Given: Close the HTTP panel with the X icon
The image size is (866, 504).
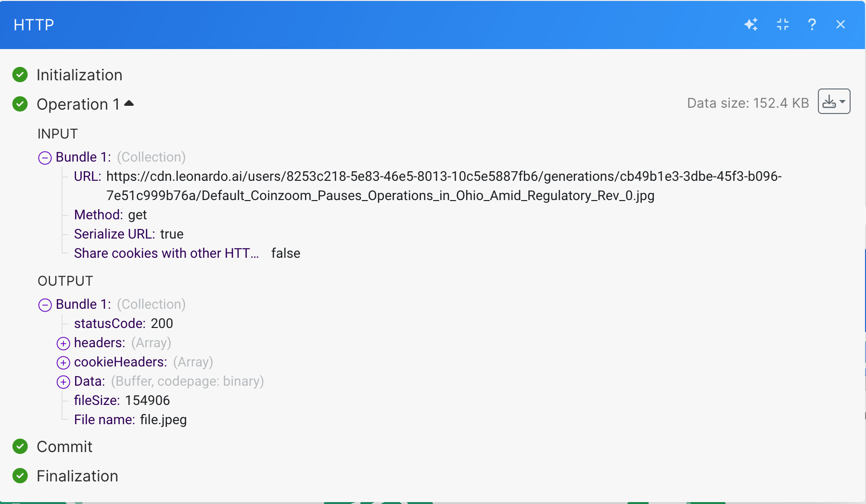Looking at the screenshot, I should point(841,25).
